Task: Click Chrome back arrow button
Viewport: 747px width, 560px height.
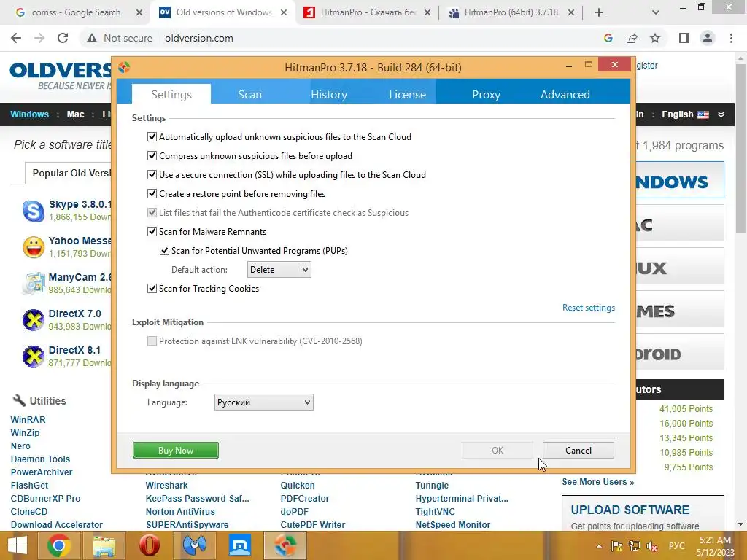Action: 16,38
